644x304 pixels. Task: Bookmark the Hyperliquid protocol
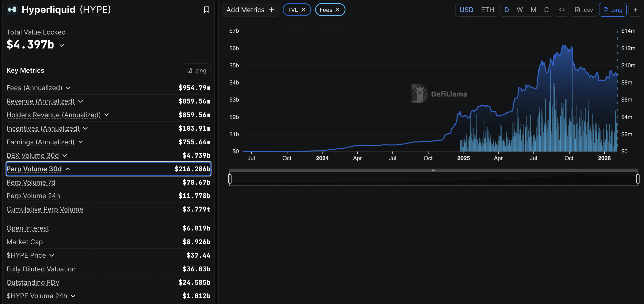click(x=206, y=10)
